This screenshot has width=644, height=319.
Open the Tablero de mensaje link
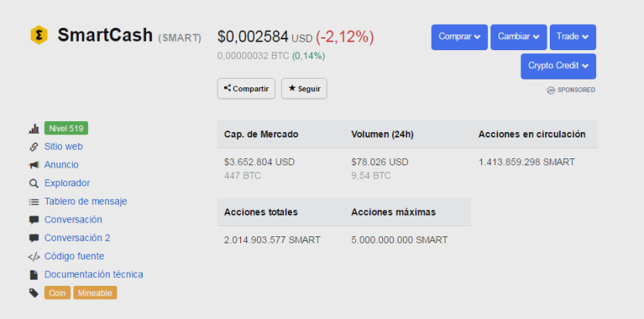[86, 202]
